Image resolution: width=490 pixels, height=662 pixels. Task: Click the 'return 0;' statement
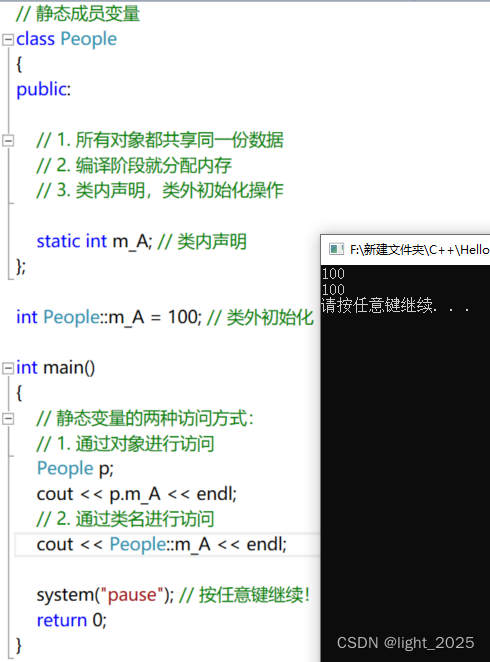tap(72, 620)
